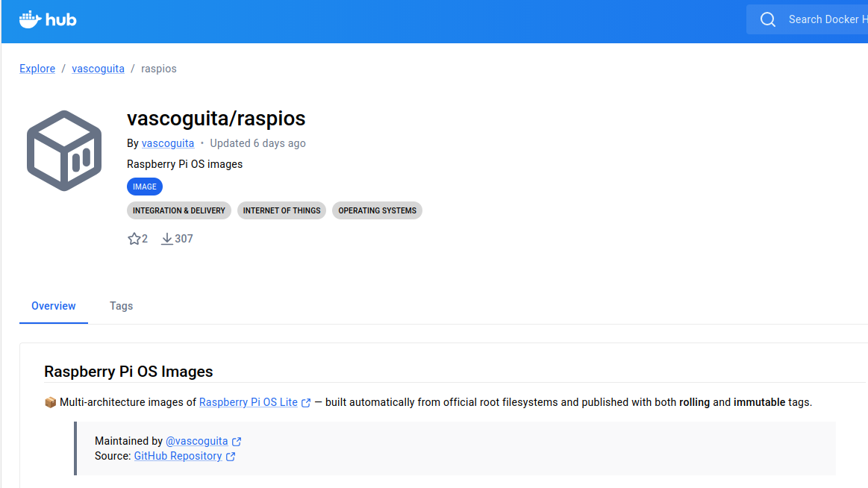Select the Integration & Delivery category chip
868x488 pixels.
pyautogui.click(x=179, y=210)
